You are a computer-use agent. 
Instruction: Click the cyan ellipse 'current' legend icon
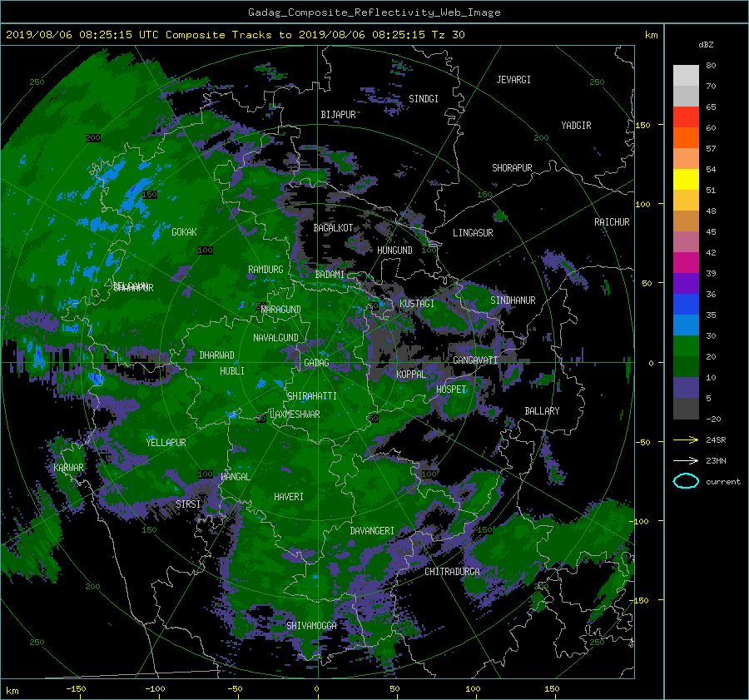coord(686,481)
